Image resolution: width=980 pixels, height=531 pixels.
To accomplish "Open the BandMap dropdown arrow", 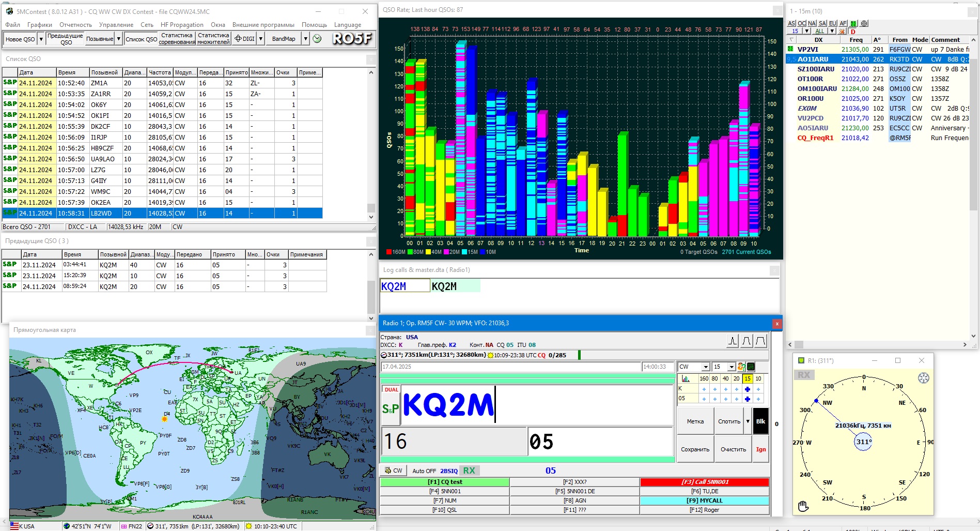I will [305, 39].
